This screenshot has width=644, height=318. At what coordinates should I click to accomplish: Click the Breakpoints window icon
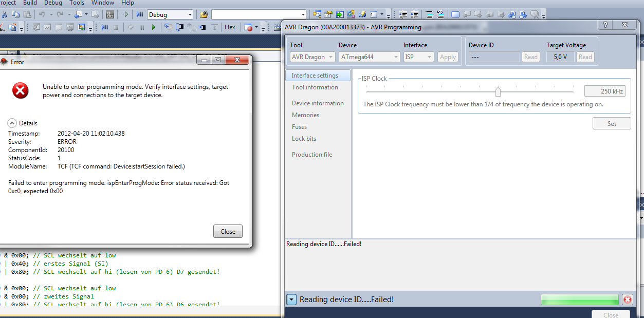(x=248, y=27)
